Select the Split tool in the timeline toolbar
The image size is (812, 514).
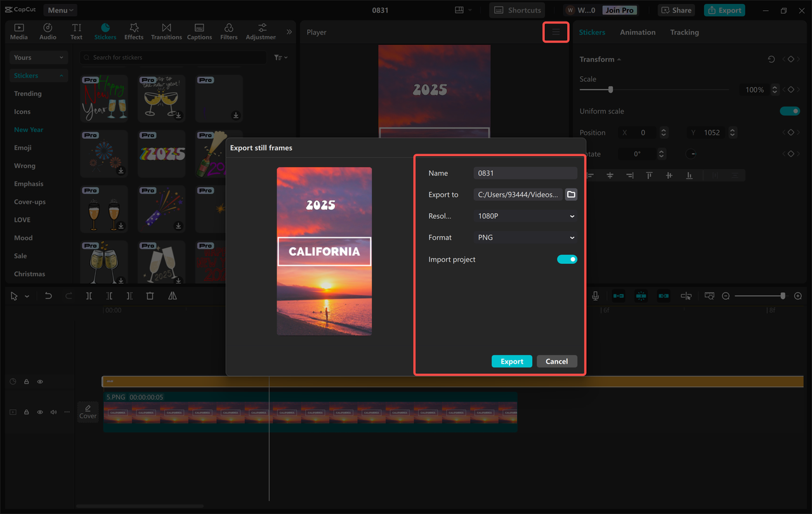[x=89, y=295]
